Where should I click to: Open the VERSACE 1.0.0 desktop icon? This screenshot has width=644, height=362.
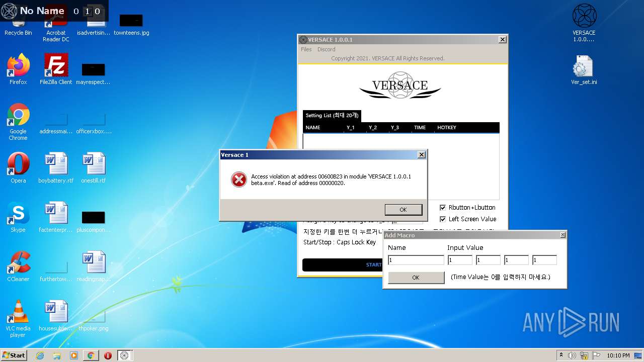584,23
